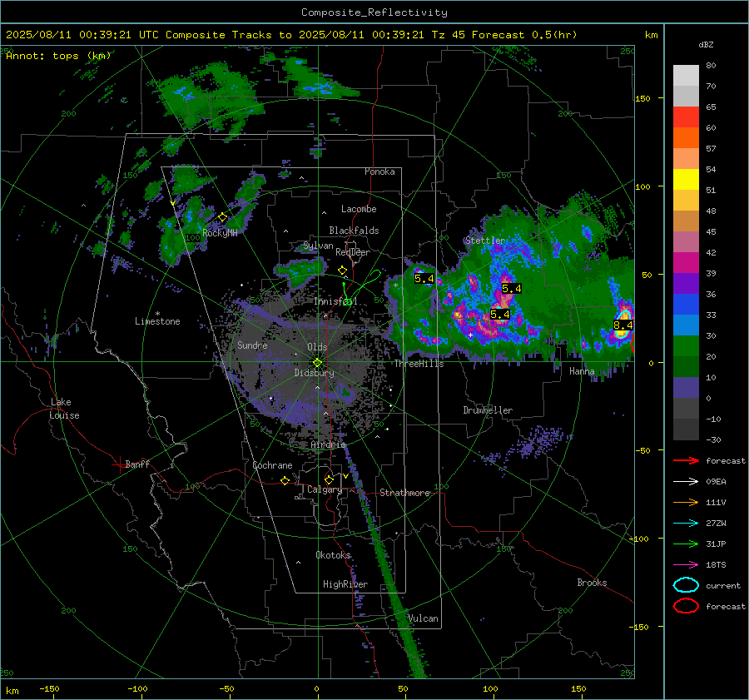749x700 pixels.
Task: Click the Blackfalds city label
Action: pyautogui.click(x=354, y=231)
